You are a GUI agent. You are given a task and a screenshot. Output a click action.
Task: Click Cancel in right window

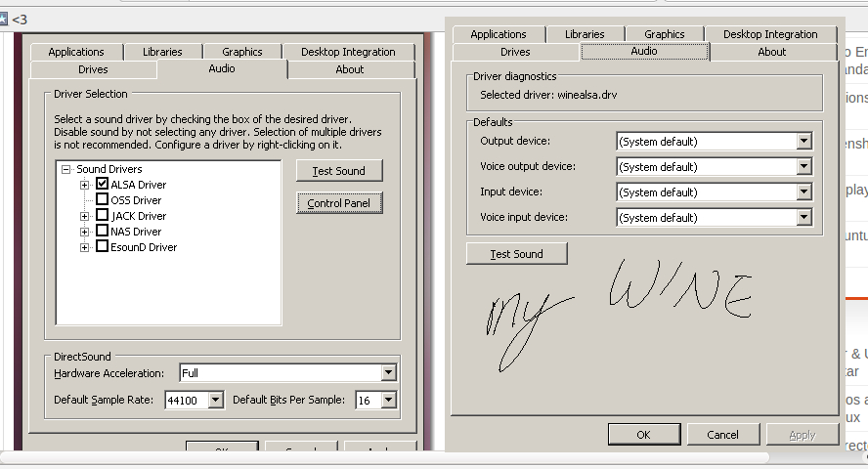(x=722, y=435)
